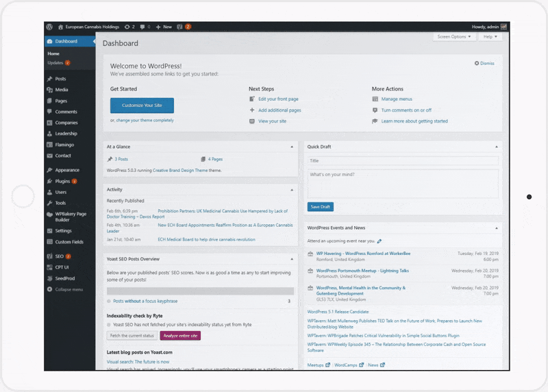
Task: Click Analyze entire site button
Action: click(180, 336)
